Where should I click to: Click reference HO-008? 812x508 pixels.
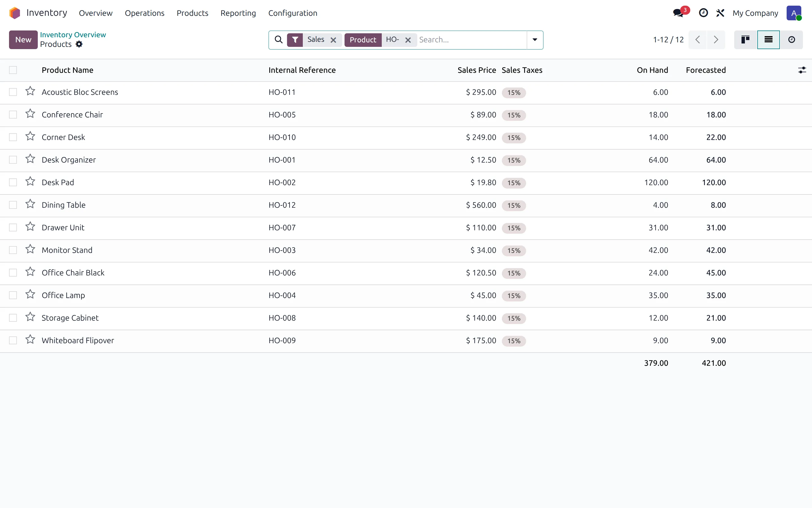[282, 318]
